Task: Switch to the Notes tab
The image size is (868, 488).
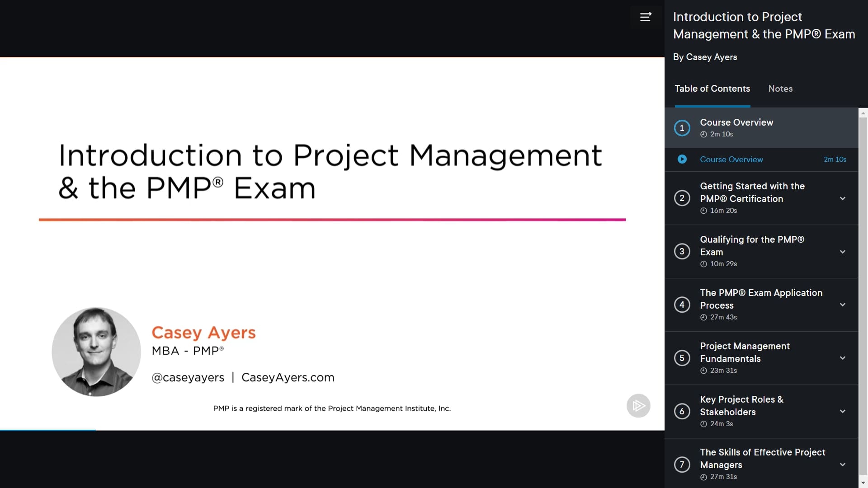Action: click(780, 89)
